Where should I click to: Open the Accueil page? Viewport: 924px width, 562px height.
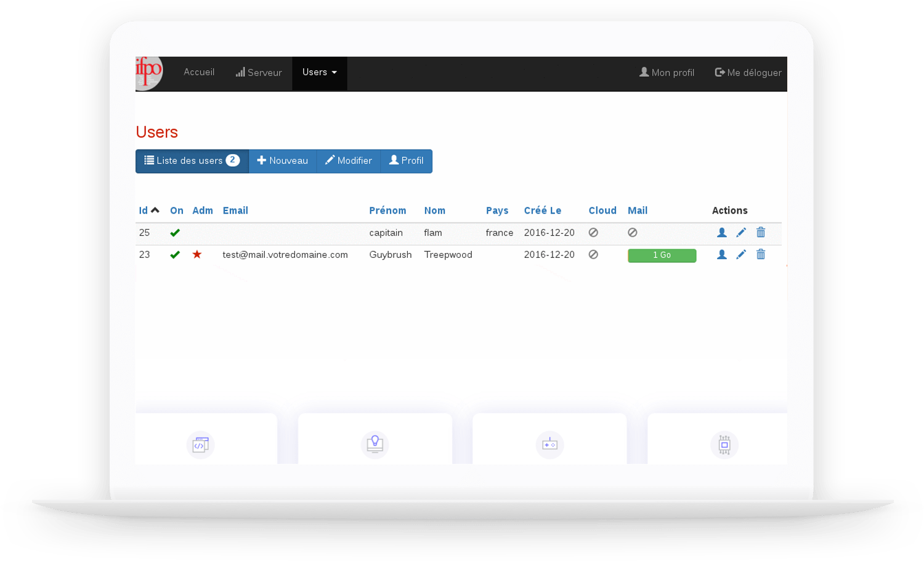pyautogui.click(x=199, y=72)
